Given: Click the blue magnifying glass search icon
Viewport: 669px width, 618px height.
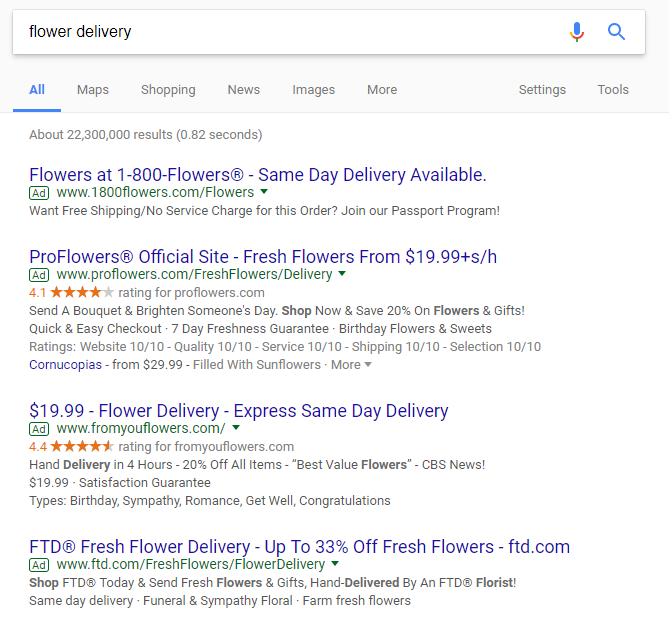Looking at the screenshot, I should coord(616,32).
